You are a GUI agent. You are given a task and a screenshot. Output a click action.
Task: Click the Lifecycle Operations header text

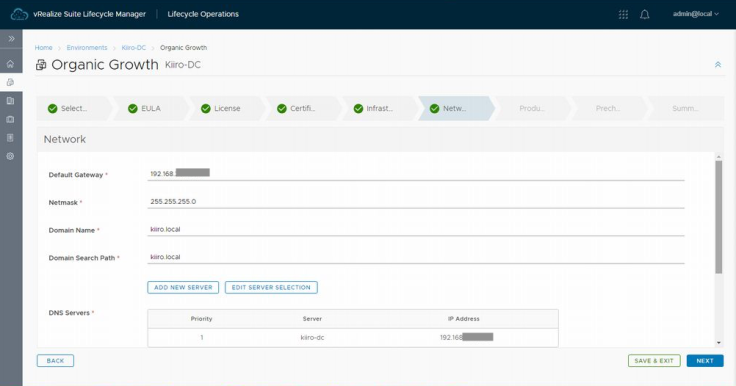click(x=203, y=14)
